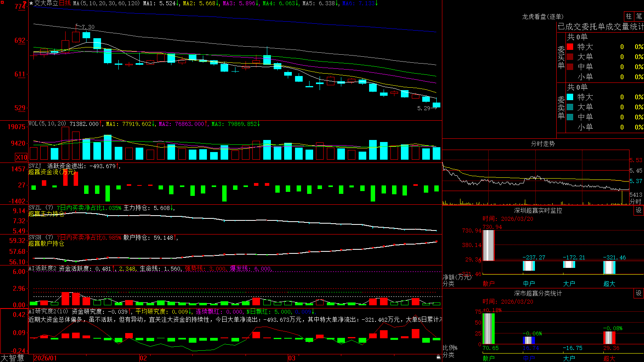Click the 委卖单 vertical section label
This screenshot has width=644, height=362.
tap(561, 107)
